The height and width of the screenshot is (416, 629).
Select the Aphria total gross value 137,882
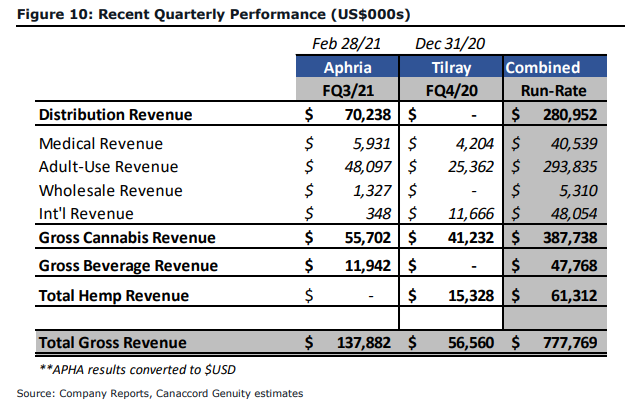pos(364,343)
